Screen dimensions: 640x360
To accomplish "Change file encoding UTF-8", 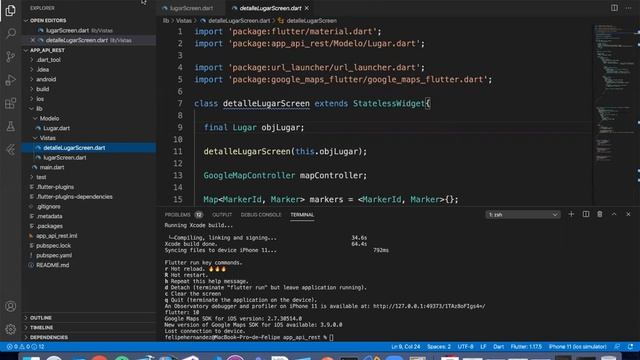I will pos(465,347).
